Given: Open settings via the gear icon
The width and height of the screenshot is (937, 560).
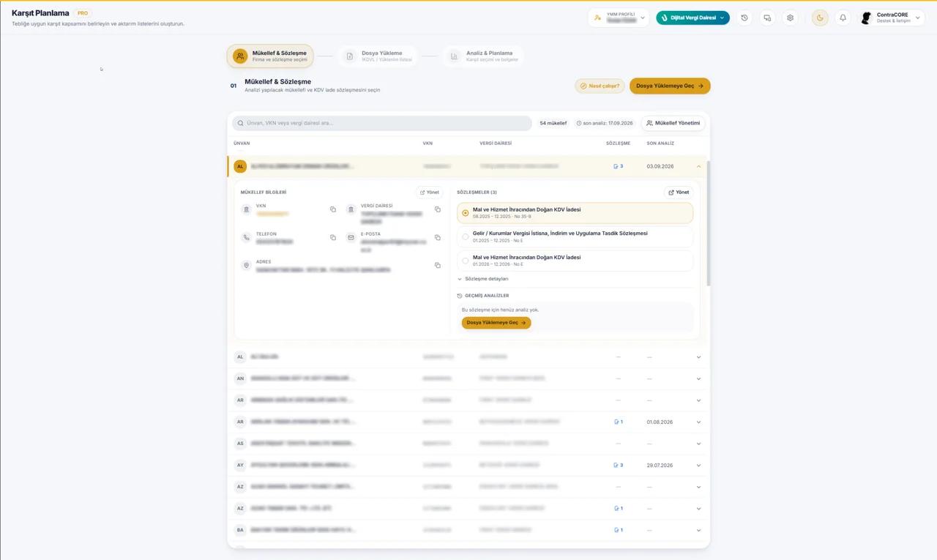Looking at the screenshot, I should coord(790,18).
